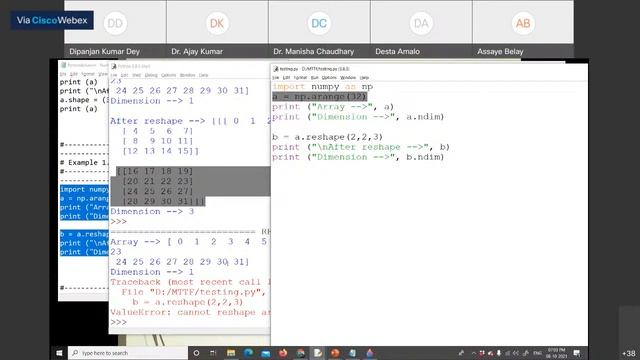The image size is (640, 360).
Task: Click the 'import numpy as np' line
Action: point(322,87)
